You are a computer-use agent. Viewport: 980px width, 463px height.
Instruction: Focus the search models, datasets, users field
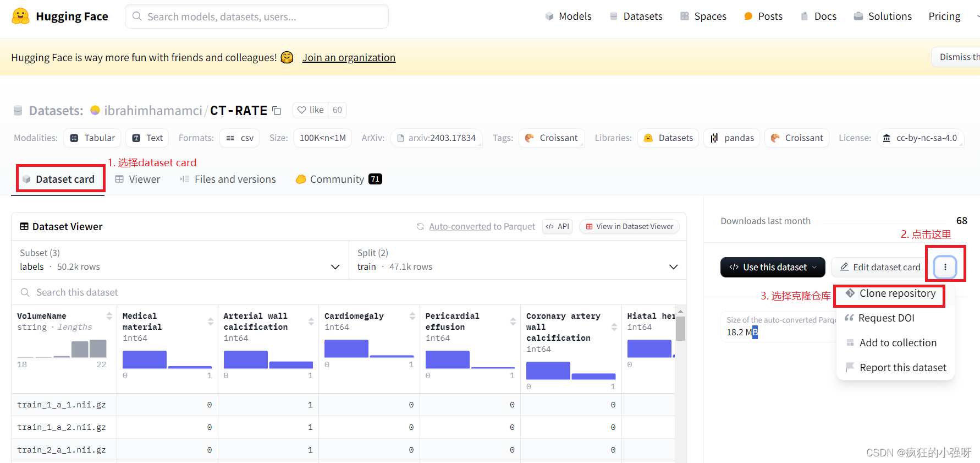[257, 17]
